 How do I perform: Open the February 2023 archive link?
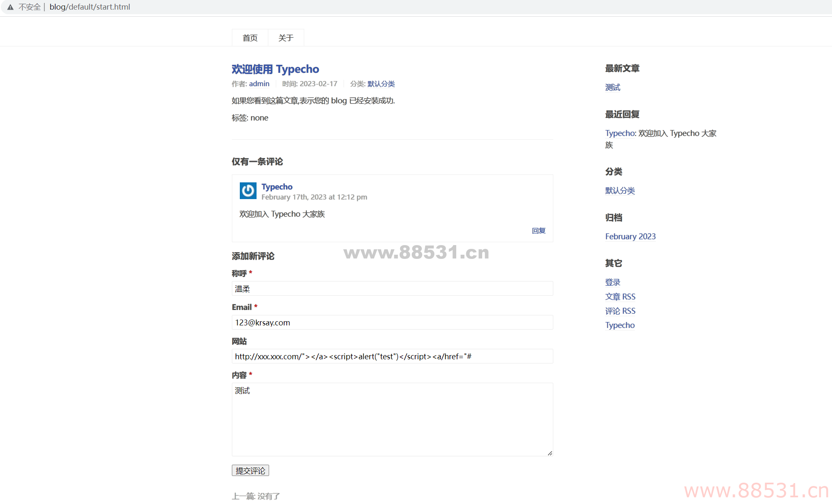point(630,236)
